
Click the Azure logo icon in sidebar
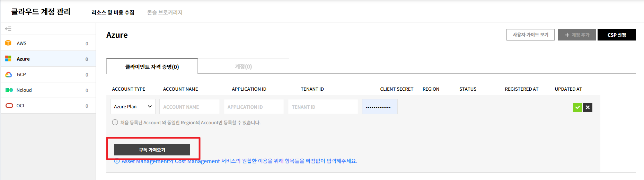(8, 59)
